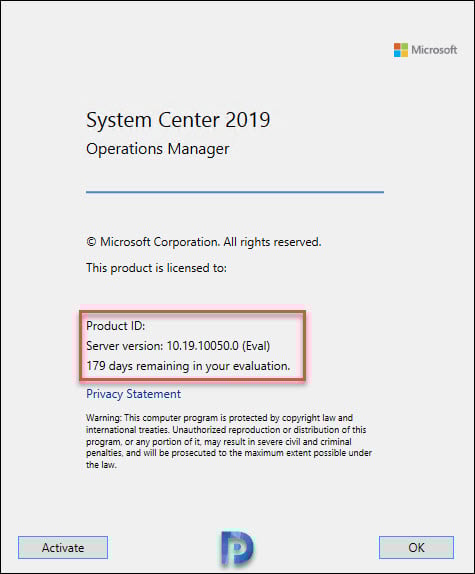This screenshot has width=475, height=574.
Task: Open the Privacy Statement link
Action: click(x=133, y=394)
